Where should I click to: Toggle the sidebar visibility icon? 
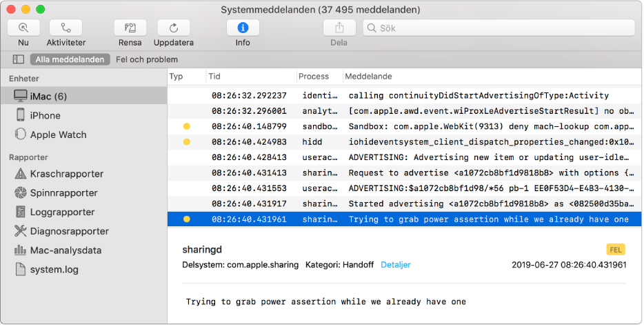click(19, 59)
